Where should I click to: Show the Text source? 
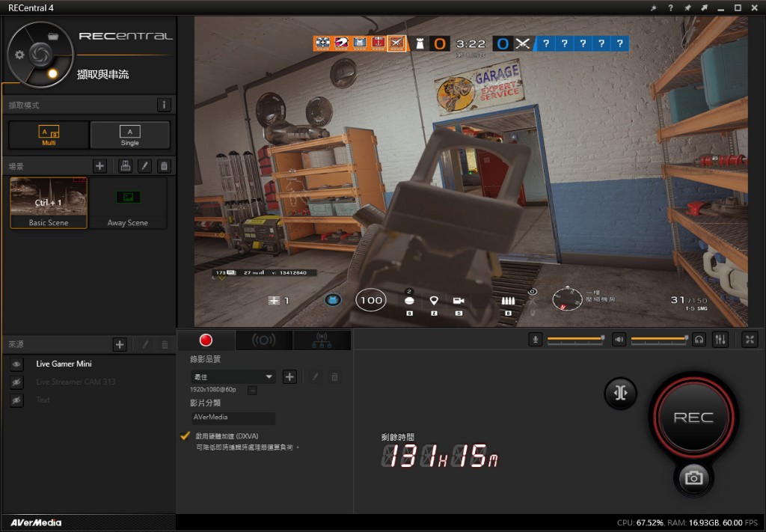click(x=16, y=400)
